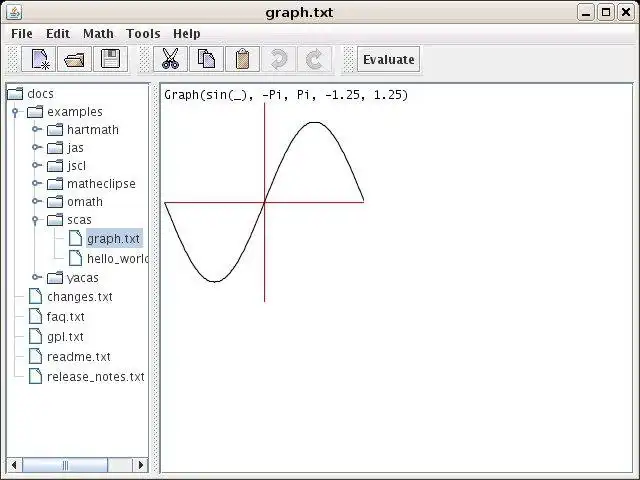Open the Math menu

98,33
